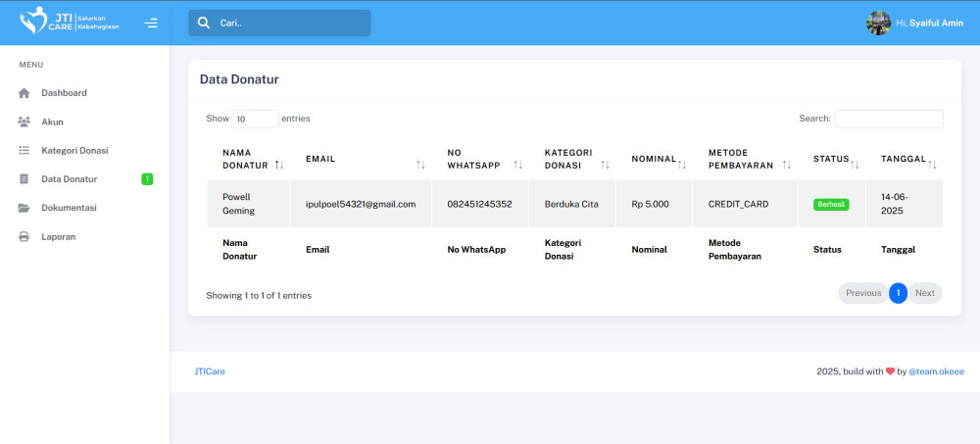This screenshot has width=980, height=444.
Task: Toggle the sidebar hamburger menu
Action: pos(151,23)
